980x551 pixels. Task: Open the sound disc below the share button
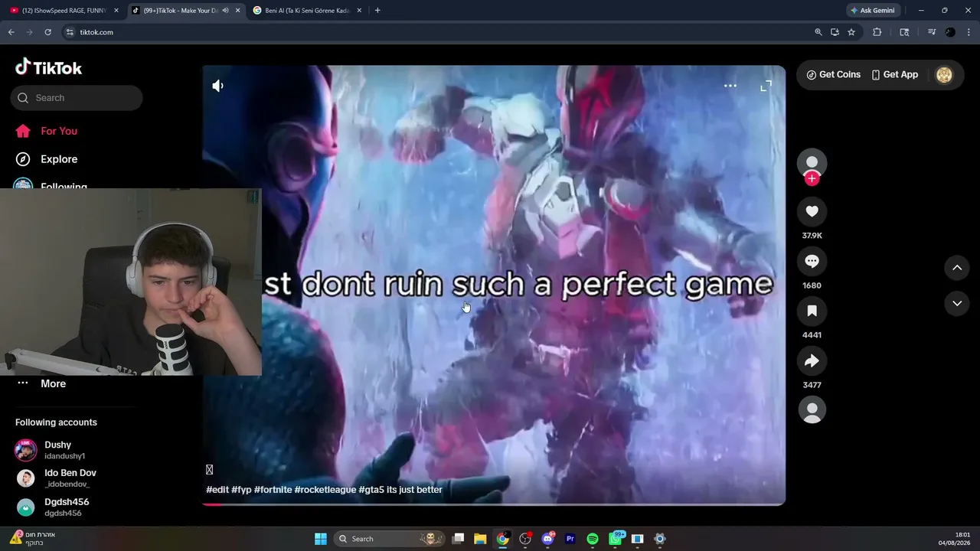(x=812, y=409)
